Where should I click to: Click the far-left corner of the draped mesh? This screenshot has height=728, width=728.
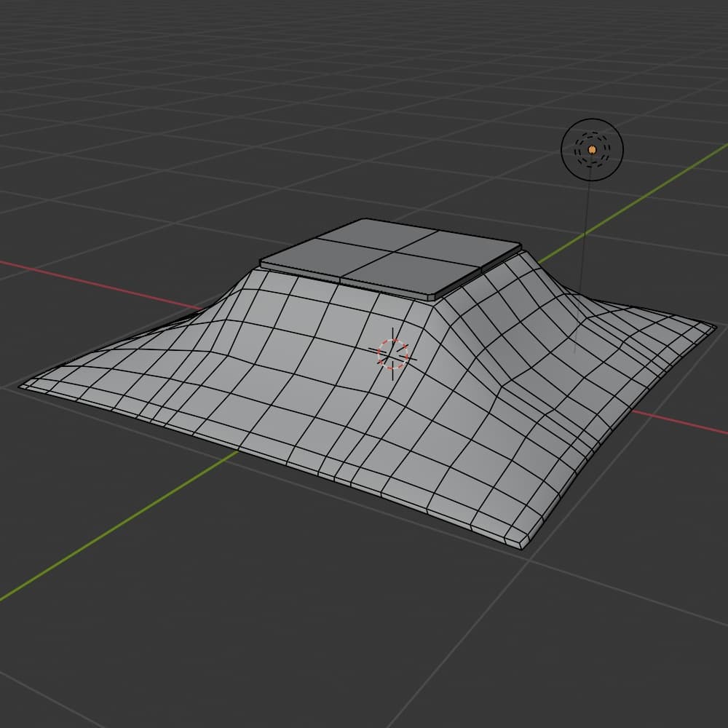click(x=22, y=386)
